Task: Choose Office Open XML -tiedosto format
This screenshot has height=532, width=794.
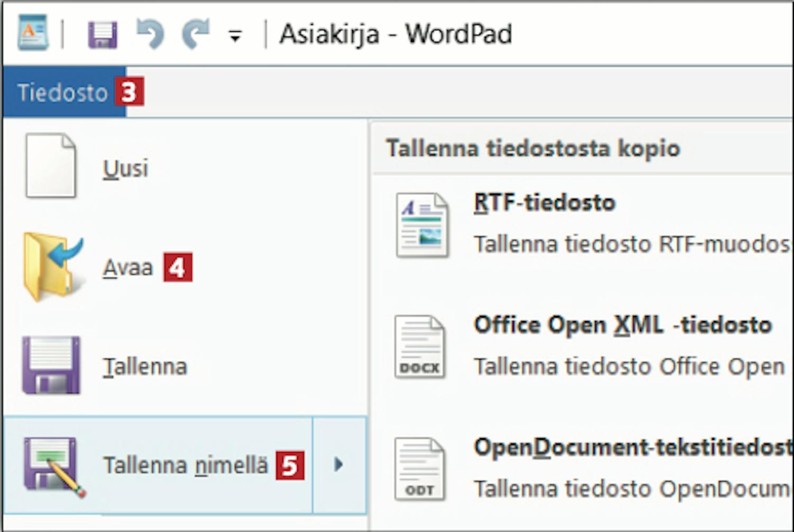Action: pos(622,325)
